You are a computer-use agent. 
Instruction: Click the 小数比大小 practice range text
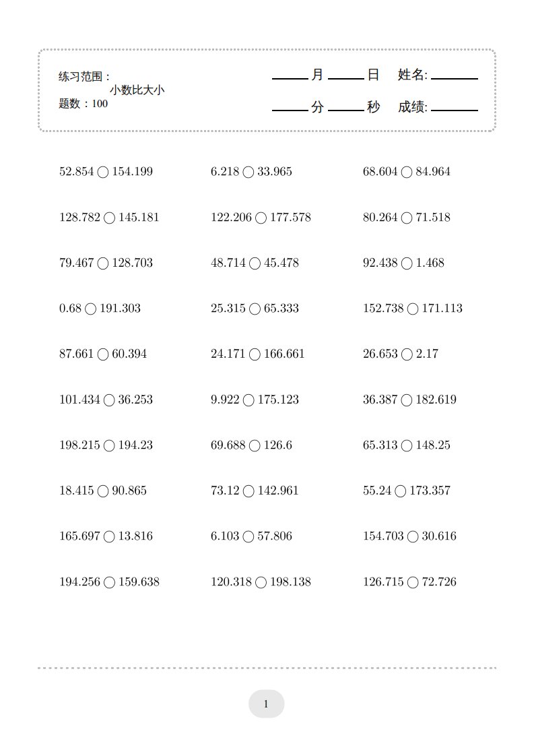(x=137, y=90)
